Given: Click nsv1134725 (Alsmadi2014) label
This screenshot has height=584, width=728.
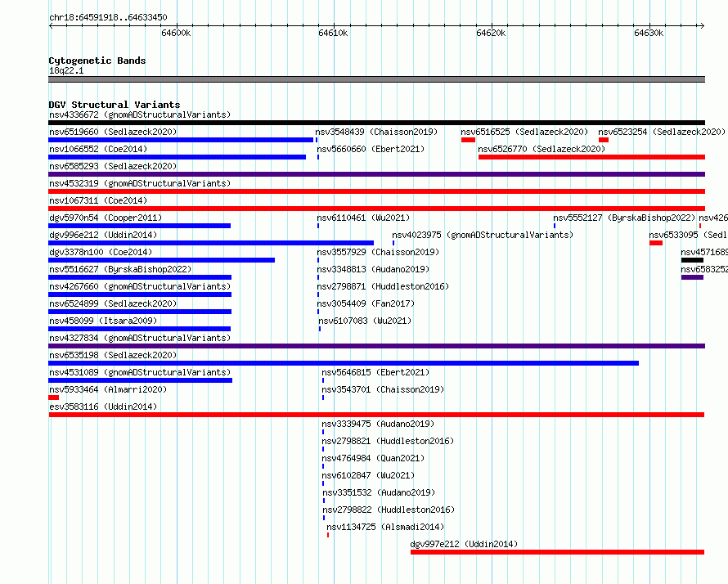Looking at the screenshot, I should click(385, 527).
